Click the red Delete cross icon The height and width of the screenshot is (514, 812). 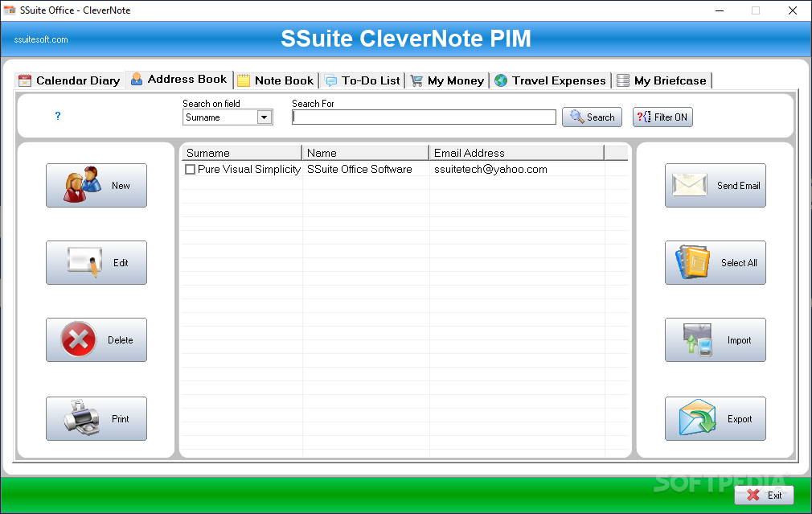(78, 340)
